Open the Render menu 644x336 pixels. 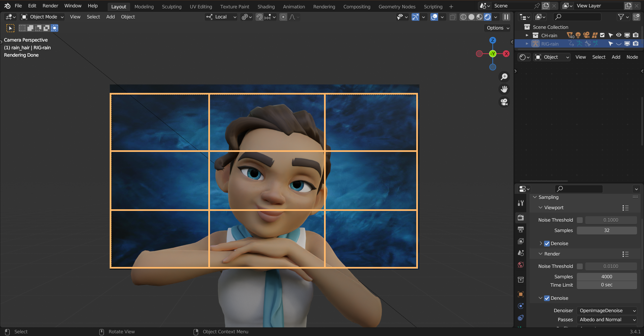[x=50, y=6]
